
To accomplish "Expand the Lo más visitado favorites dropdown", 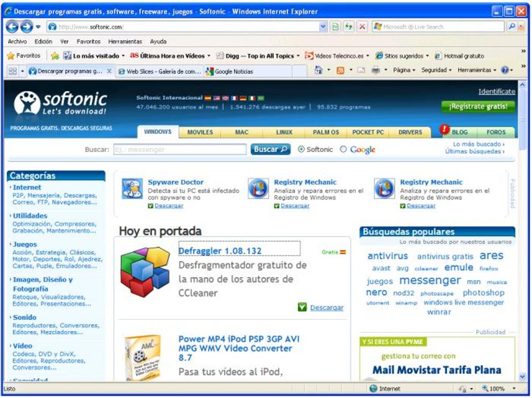I will point(123,56).
